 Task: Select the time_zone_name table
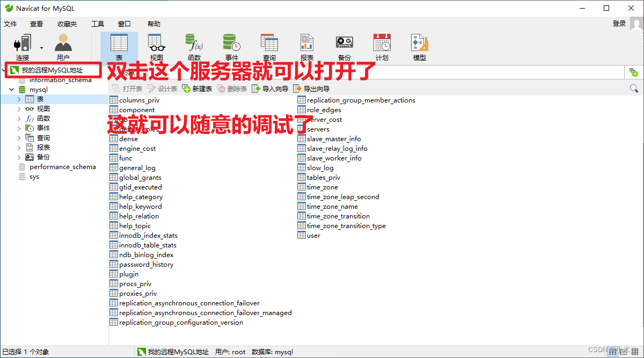click(x=332, y=207)
